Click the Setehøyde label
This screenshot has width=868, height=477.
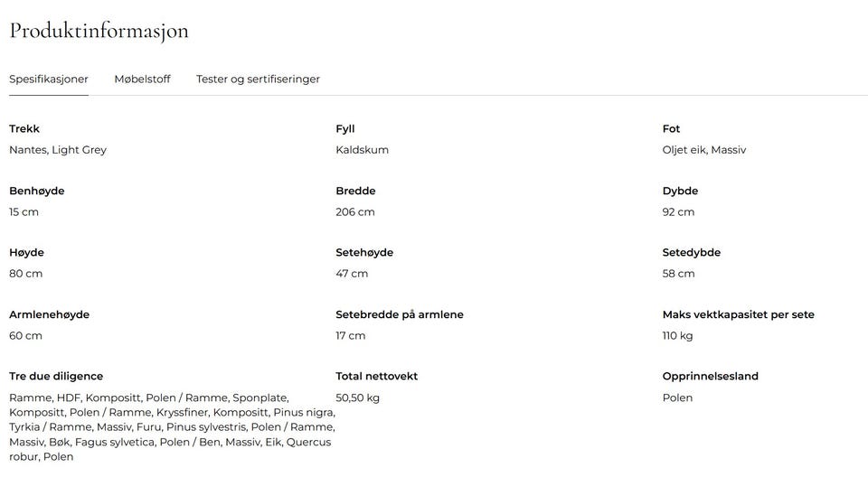click(364, 252)
